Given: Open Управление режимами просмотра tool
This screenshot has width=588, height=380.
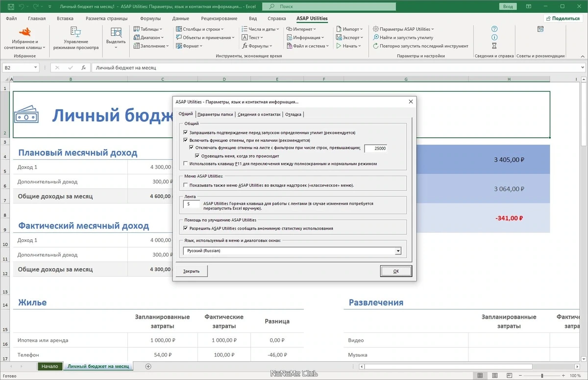Looking at the screenshot, I should coord(76,38).
